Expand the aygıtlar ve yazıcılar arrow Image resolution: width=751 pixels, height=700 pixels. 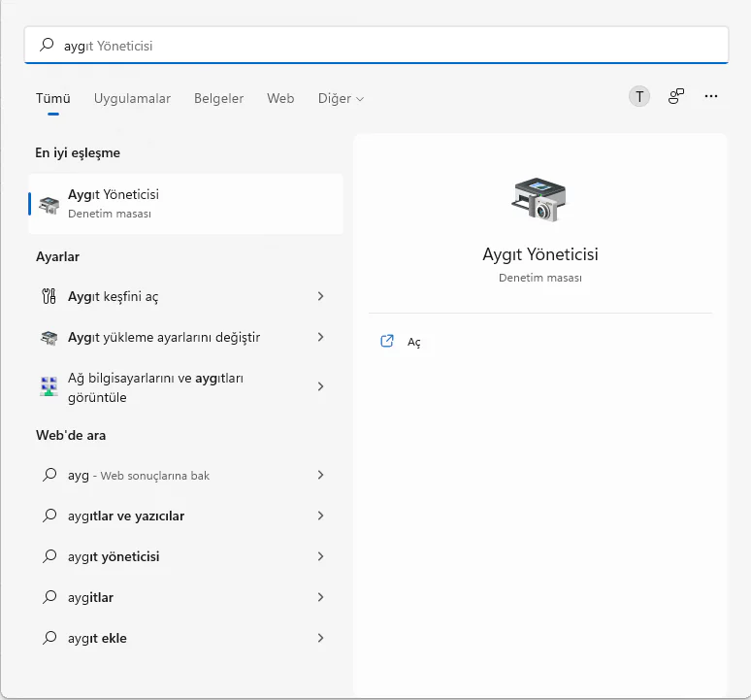320,516
